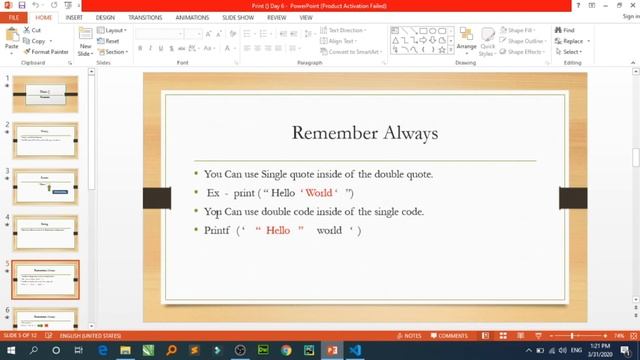Switch to the TRANSITIONS tab
Screen dimensions: 640x360
(145, 18)
